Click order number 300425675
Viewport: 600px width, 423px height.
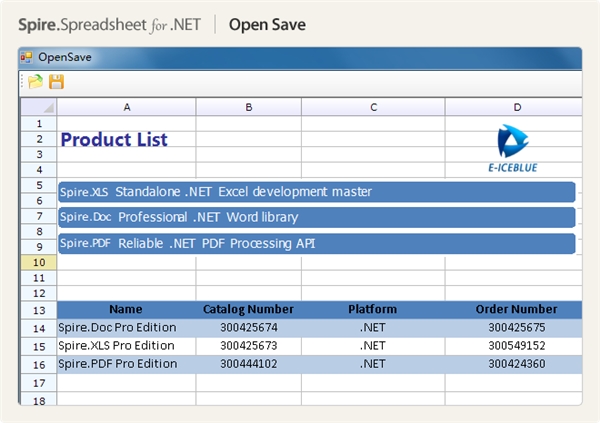(514, 328)
